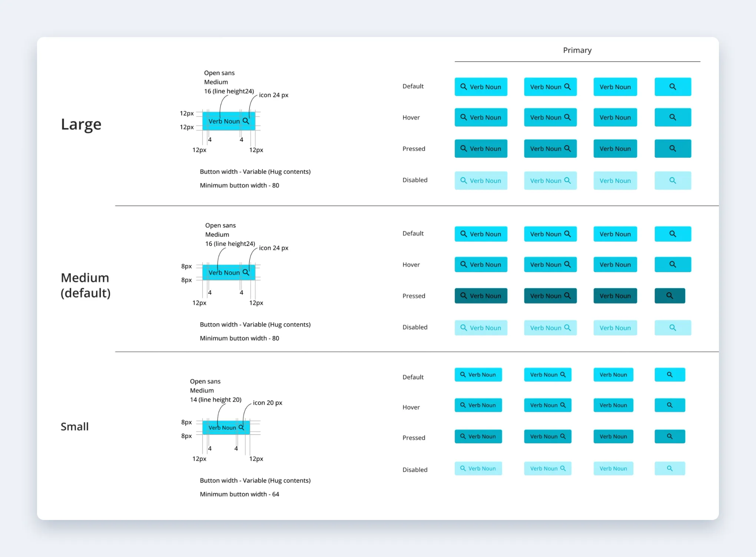756x557 pixels.
Task: Click the Small Default icon-only search button
Action: [670, 375]
